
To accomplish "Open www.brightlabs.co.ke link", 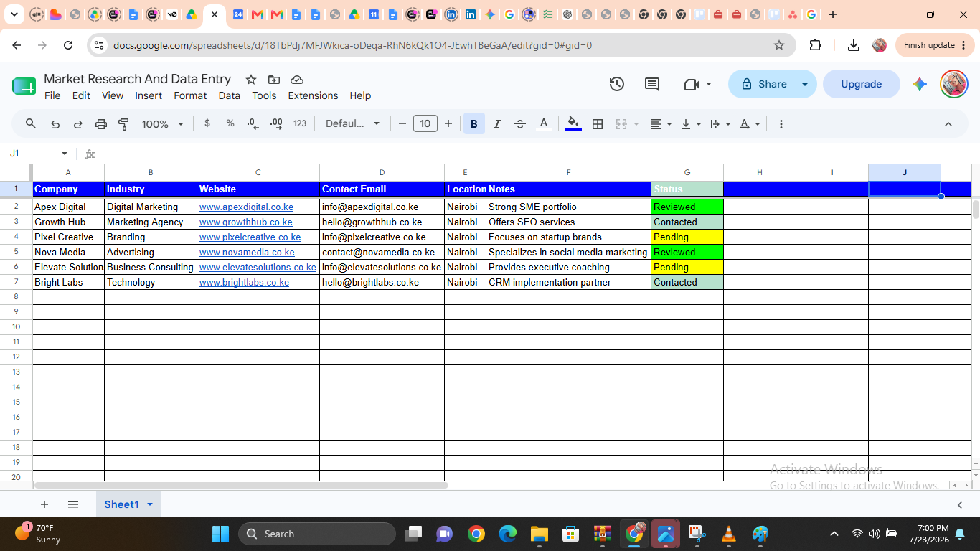I will (x=244, y=282).
